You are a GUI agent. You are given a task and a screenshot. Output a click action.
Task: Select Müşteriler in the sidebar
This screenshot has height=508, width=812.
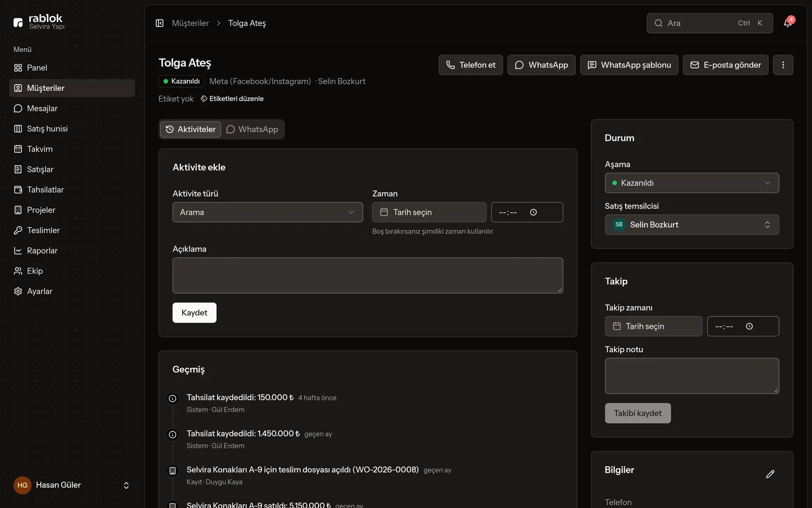(72, 88)
